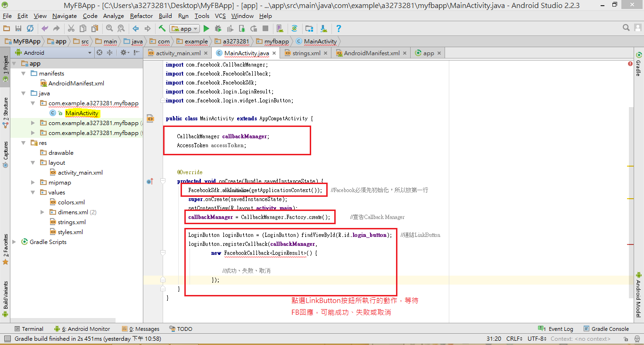Image resolution: width=644 pixels, height=345 pixels.
Task: Toggle the Android Model side tab
Action: [x=638, y=294]
